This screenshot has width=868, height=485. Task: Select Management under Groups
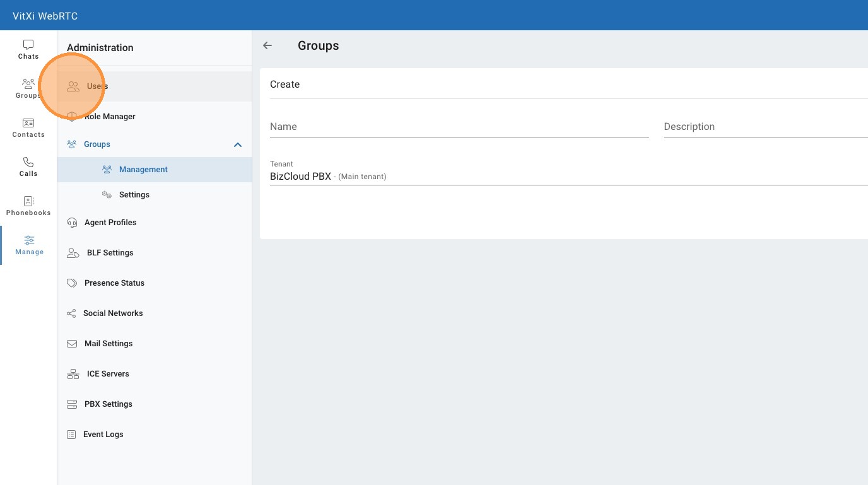click(x=143, y=170)
